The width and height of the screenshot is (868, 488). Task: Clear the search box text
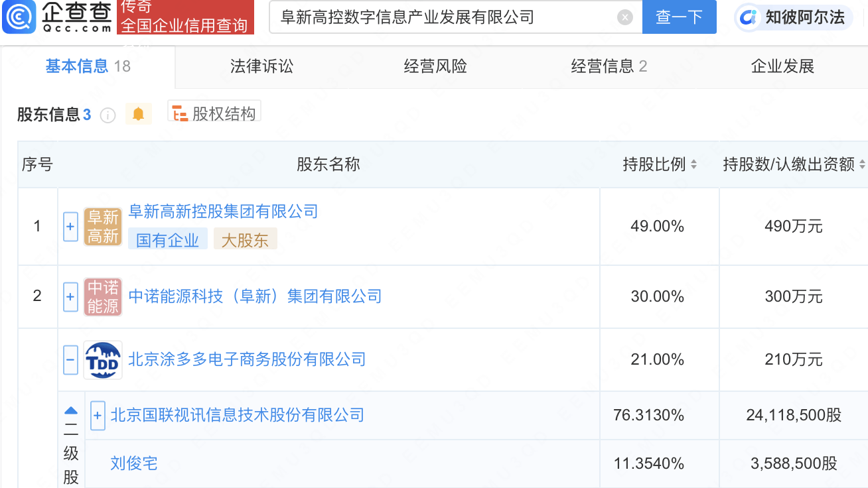624,17
